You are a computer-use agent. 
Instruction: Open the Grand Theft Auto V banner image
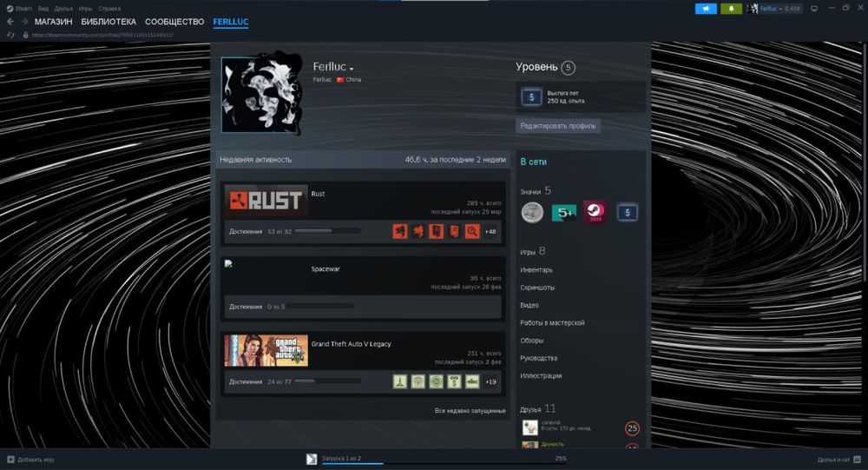[x=266, y=350]
